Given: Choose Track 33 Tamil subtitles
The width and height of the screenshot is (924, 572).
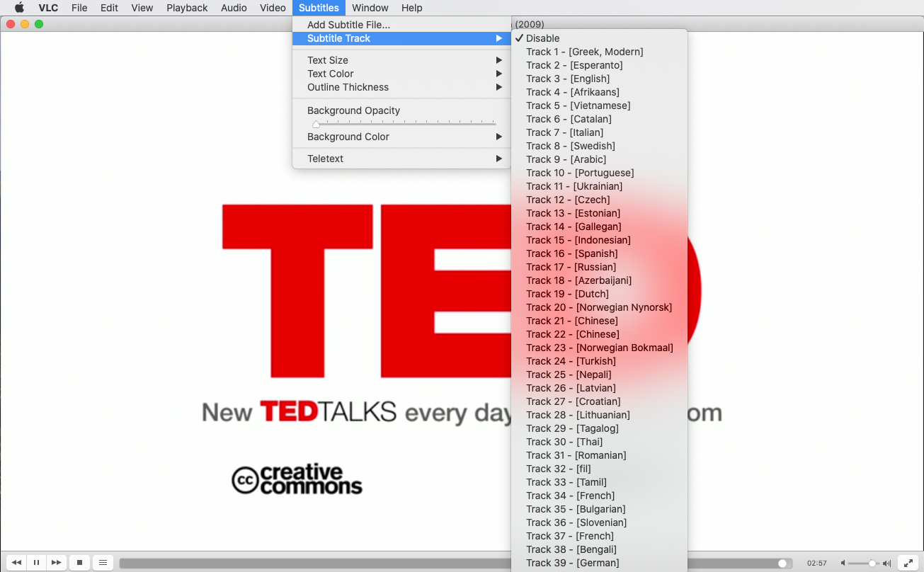Looking at the screenshot, I should pos(599,482).
